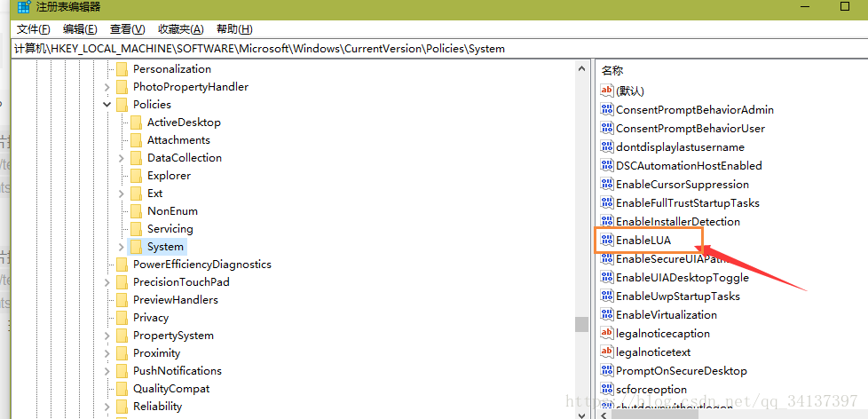The image size is (868, 419).
Task: Select the EnableUIADesktopToggle value
Action: (x=683, y=277)
